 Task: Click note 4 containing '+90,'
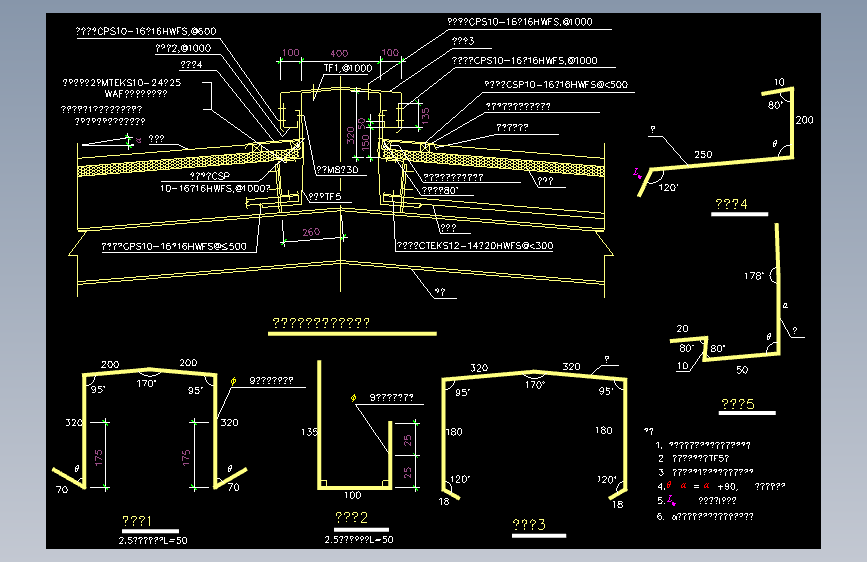(x=721, y=486)
